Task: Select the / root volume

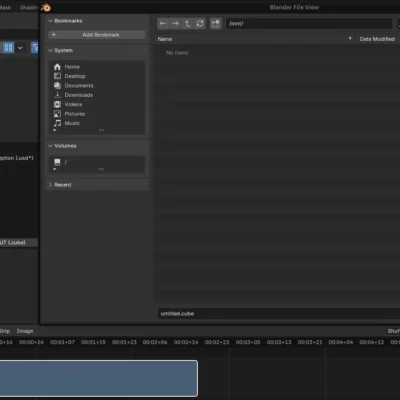Action: (97, 162)
